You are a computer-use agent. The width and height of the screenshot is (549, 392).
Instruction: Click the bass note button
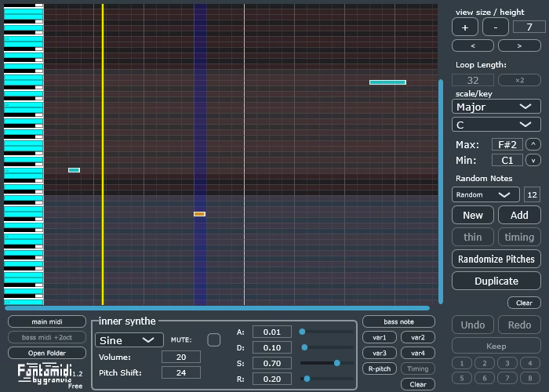tap(398, 321)
